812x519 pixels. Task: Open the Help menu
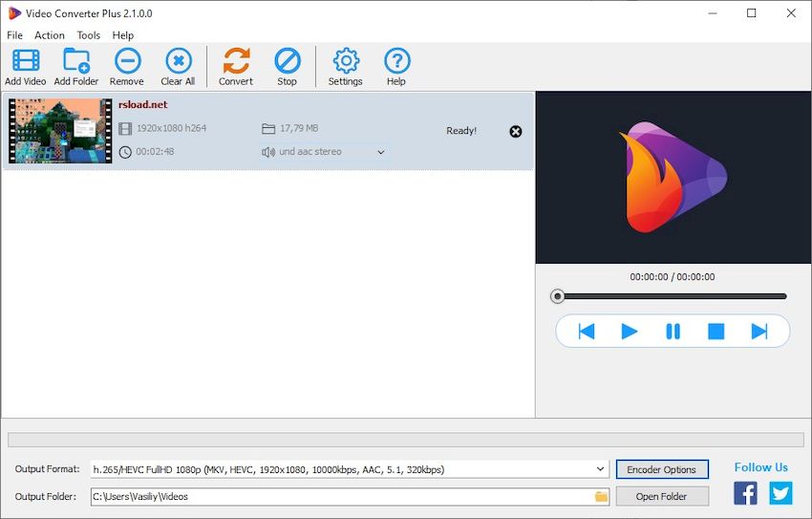(x=122, y=35)
